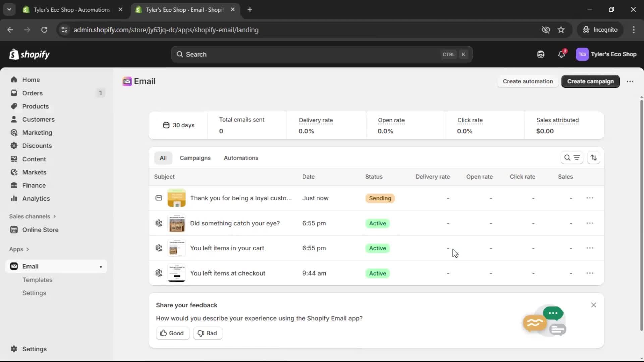Open the Analytics section
The image size is (644, 362).
36,198
